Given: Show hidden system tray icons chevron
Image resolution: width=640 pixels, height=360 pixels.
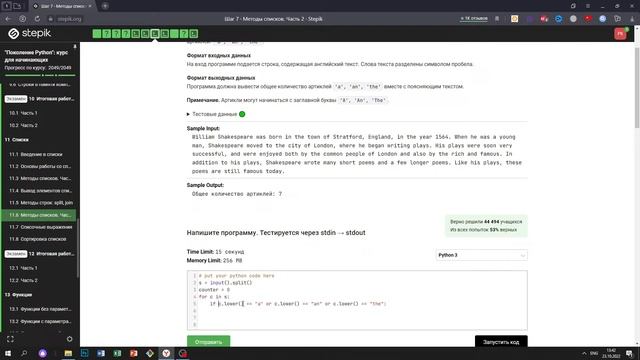Looking at the screenshot, I should click(584, 353).
